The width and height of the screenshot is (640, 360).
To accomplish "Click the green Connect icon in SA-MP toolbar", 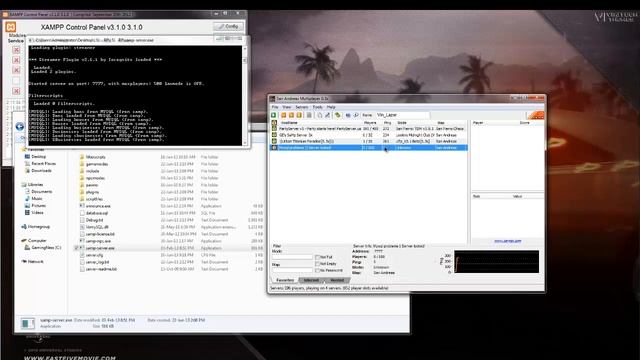I will [x=274, y=115].
